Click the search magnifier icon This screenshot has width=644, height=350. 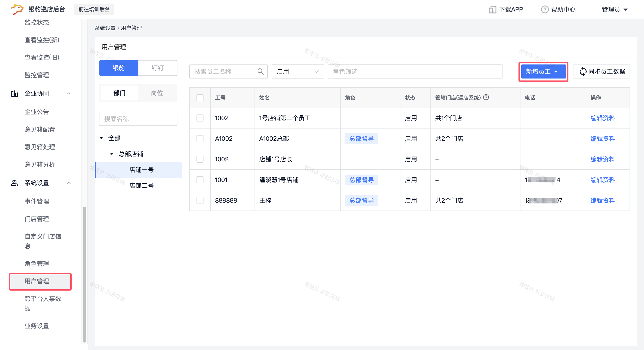point(260,72)
